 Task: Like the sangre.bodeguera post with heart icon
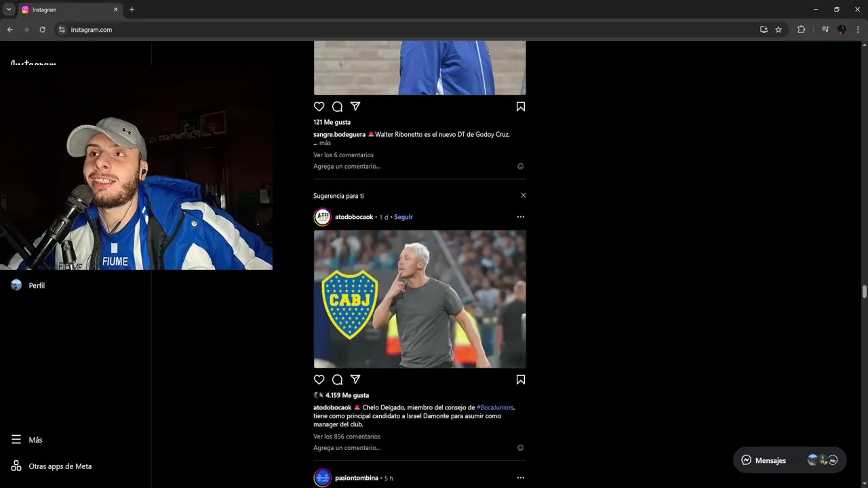point(319,106)
